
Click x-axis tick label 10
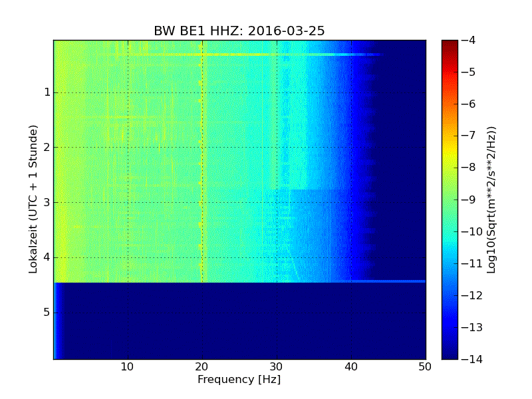click(128, 367)
